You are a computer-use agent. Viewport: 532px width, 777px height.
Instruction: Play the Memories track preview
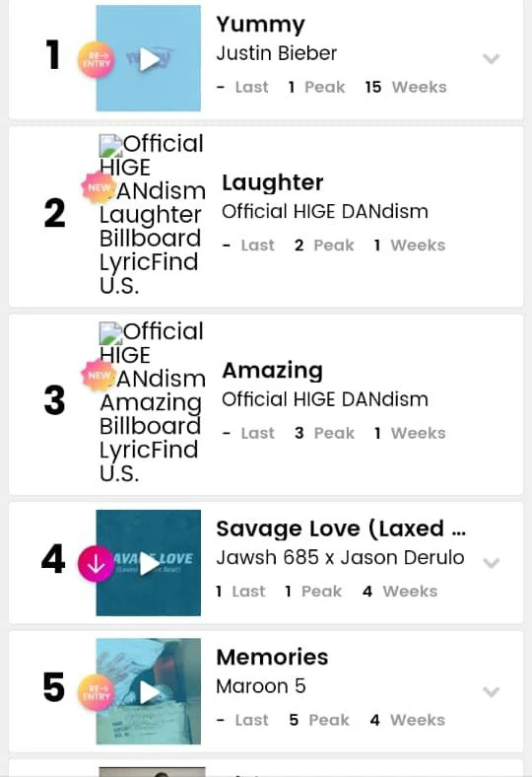tap(149, 692)
